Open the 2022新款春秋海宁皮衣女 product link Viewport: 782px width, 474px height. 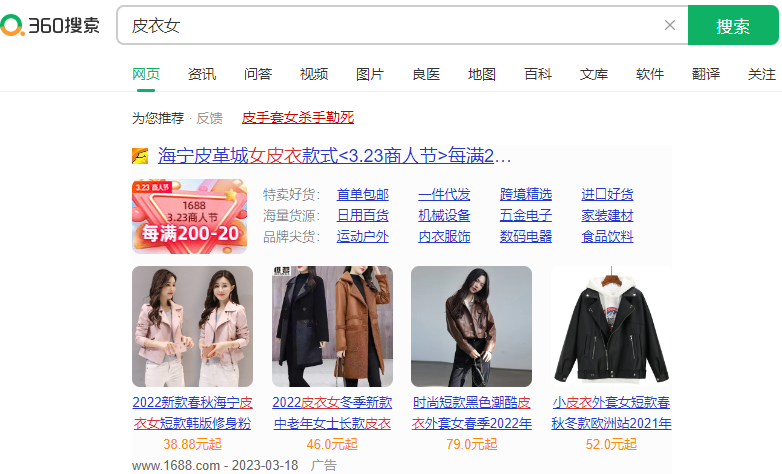(x=193, y=413)
